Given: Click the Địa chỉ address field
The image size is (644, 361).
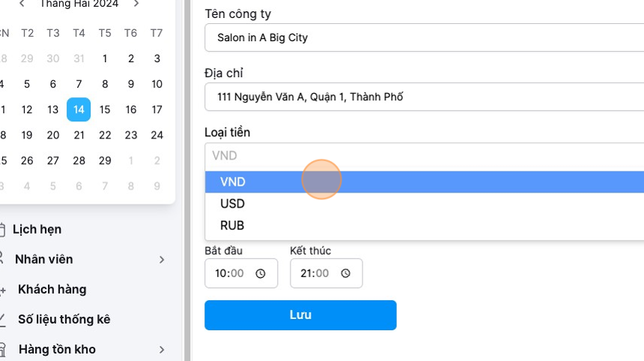Looking at the screenshot, I should [425, 97].
